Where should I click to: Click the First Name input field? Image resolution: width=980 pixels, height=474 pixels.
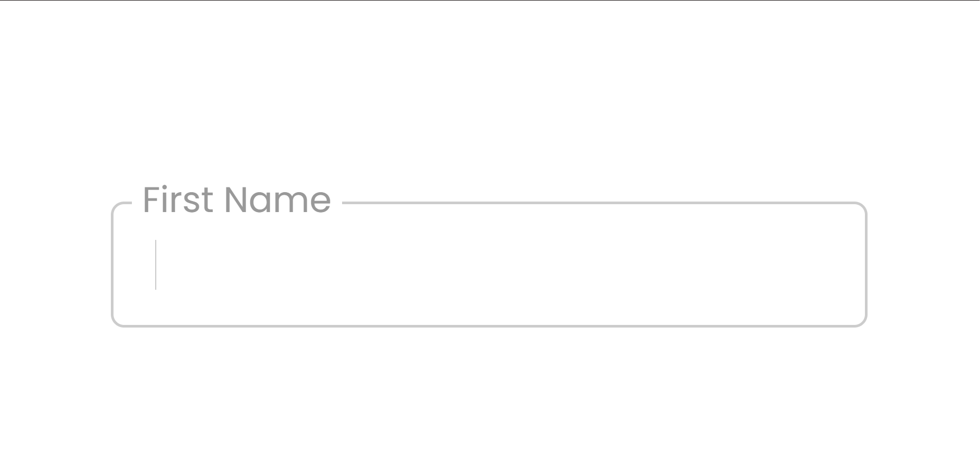click(x=489, y=265)
